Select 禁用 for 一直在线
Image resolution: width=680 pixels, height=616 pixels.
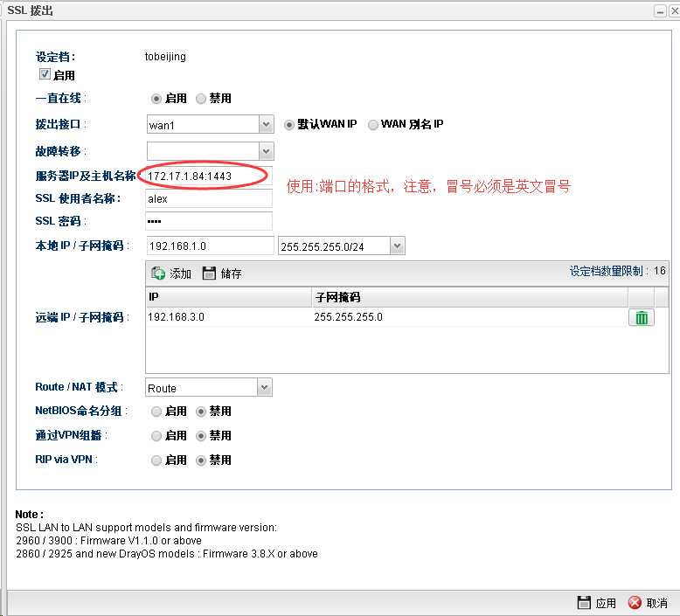click(x=201, y=99)
